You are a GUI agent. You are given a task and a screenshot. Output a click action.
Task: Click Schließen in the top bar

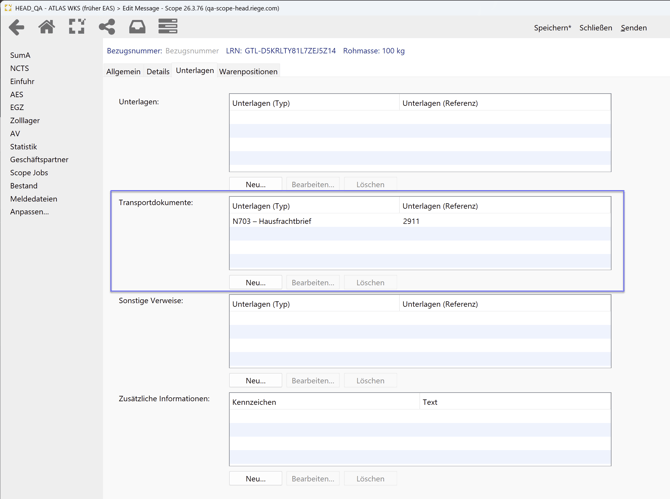pyautogui.click(x=595, y=28)
